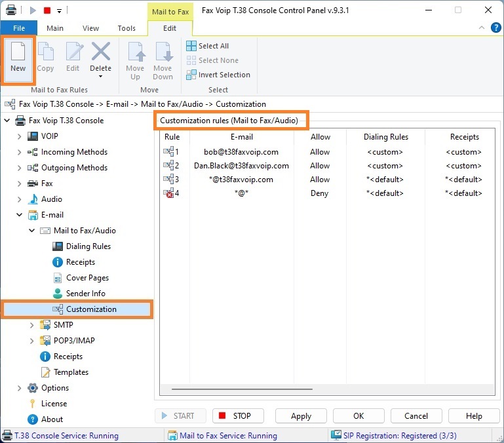This screenshot has width=504, height=443.
Task: Expand the Fax tree node
Action: [x=19, y=183]
